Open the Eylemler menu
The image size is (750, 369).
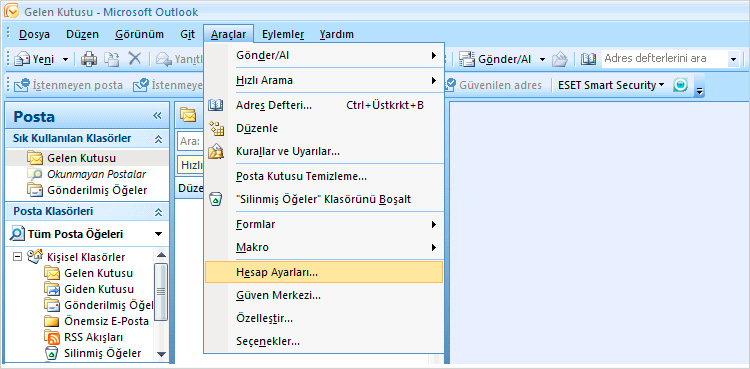click(x=283, y=34)
